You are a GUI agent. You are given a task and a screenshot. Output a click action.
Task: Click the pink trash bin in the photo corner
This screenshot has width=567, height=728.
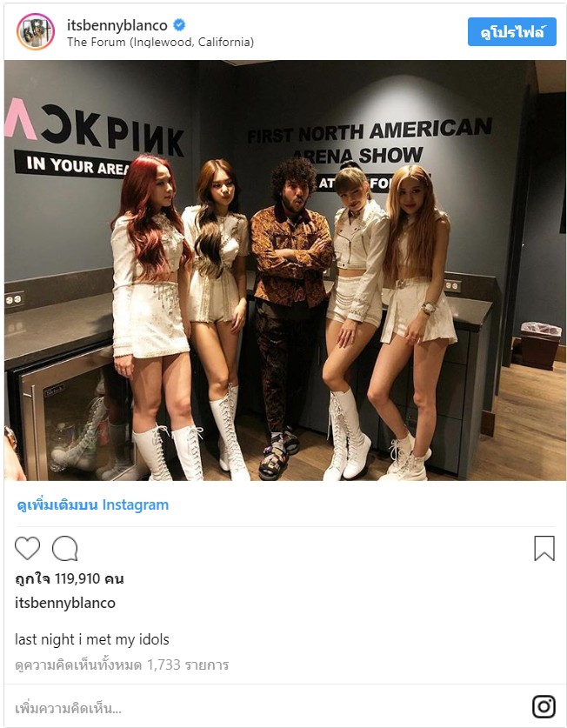click(541, 345)
